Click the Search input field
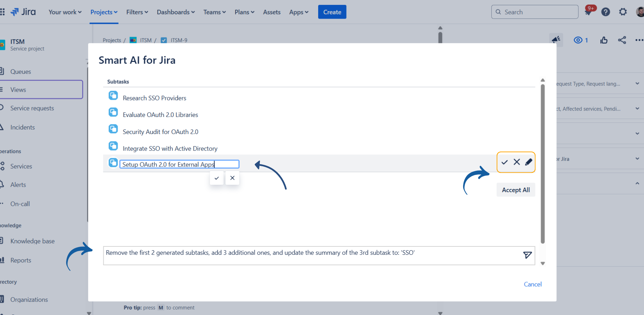This screenshot has width=644, height=315. click(x=535, y=12)
